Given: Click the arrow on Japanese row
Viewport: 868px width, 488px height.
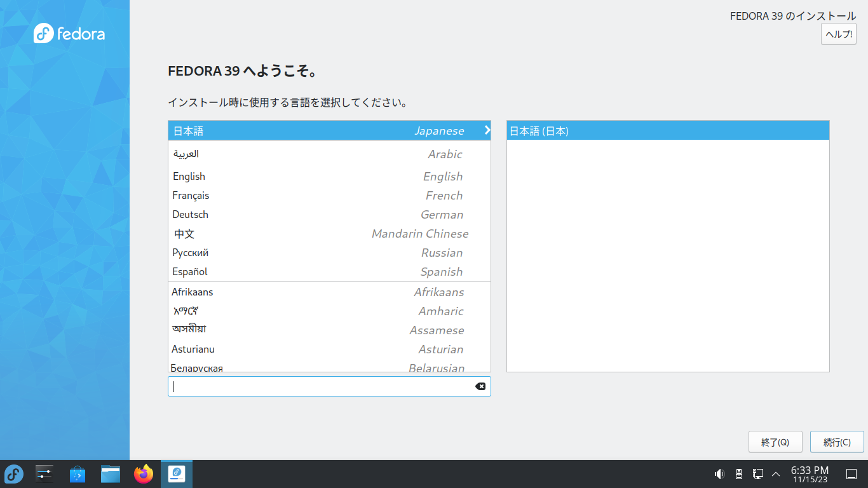Looking at the screenshot, I should coord(487,130).
